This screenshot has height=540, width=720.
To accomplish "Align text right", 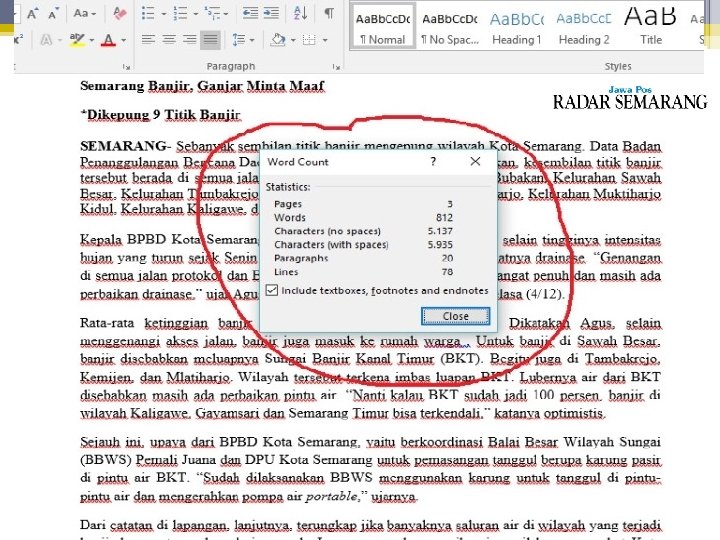I will pyautogui.click(x=190, y=40).
